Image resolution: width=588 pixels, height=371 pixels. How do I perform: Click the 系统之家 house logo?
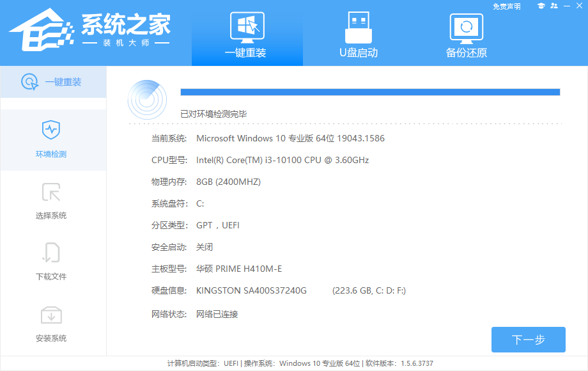[40, 31]
